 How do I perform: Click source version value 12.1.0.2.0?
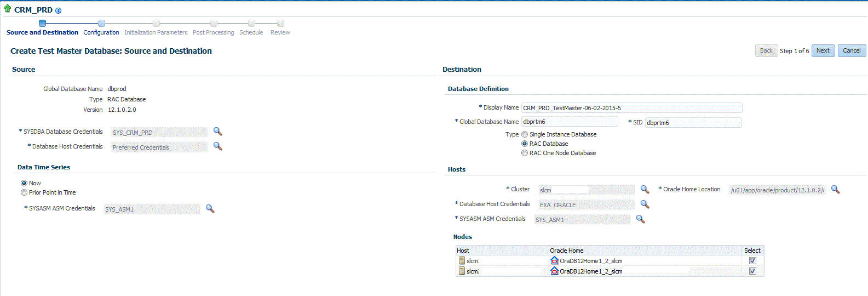[x=122, y=110]
